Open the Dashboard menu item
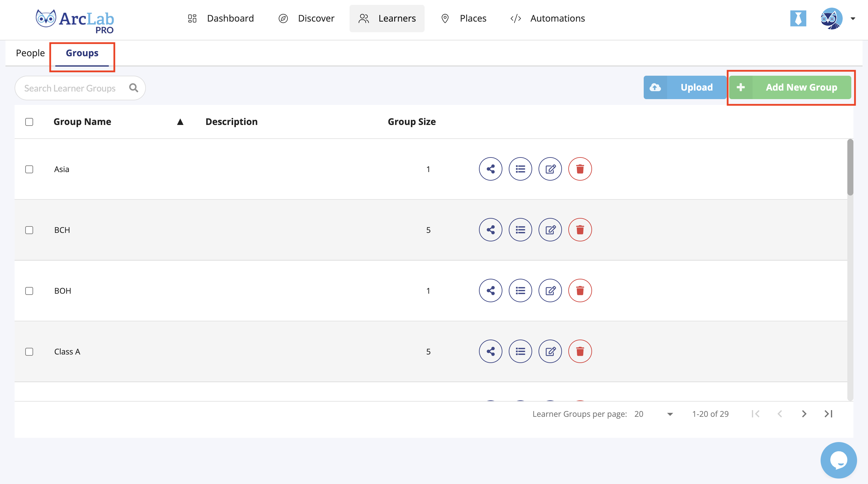This screenshot has height=484, width=868. (x=221, y=19)
